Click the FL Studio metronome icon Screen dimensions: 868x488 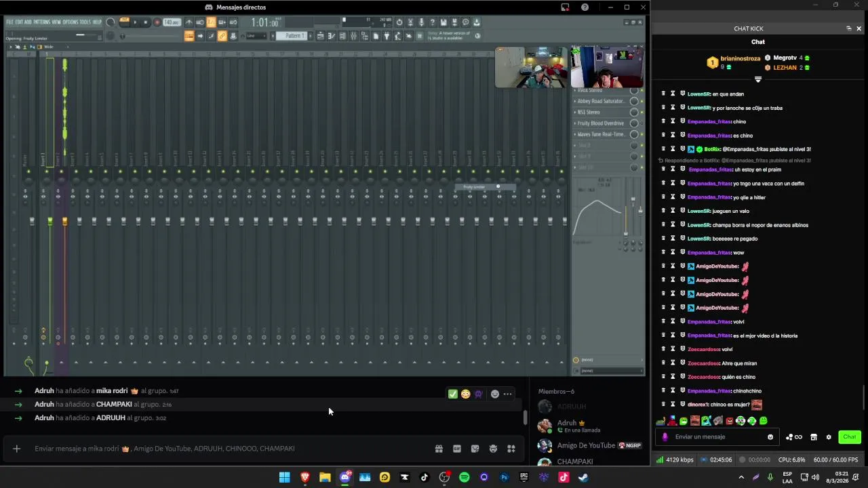tap(189, 22)
